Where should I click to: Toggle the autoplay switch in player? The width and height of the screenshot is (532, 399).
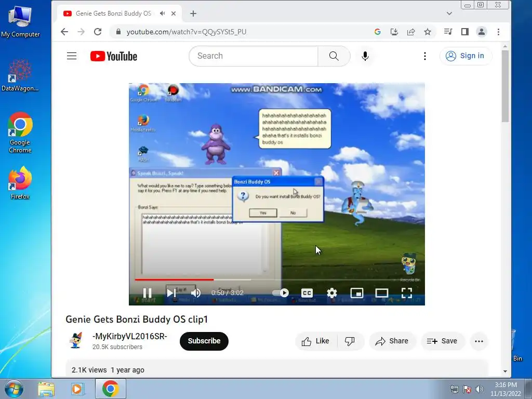(x=280, y=293)
